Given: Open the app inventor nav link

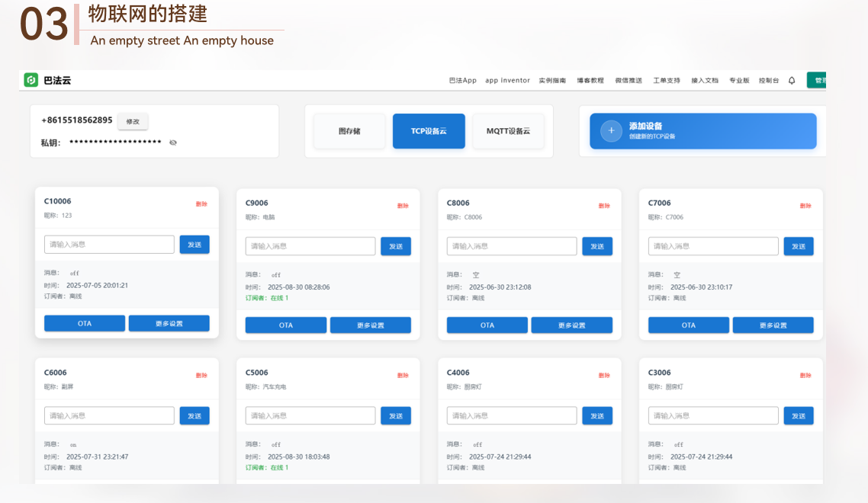Looking at the screenshot, I should point(507,80).
